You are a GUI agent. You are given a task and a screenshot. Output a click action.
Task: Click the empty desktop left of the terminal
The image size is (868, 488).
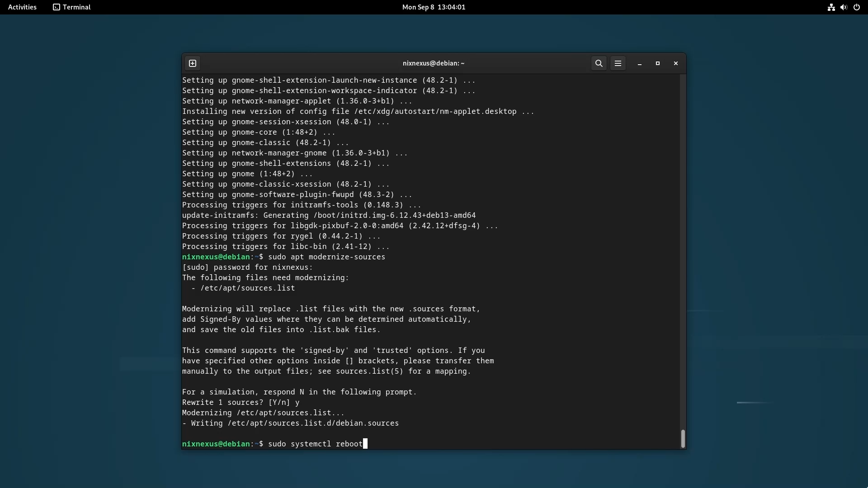click(x=90, y=249)
